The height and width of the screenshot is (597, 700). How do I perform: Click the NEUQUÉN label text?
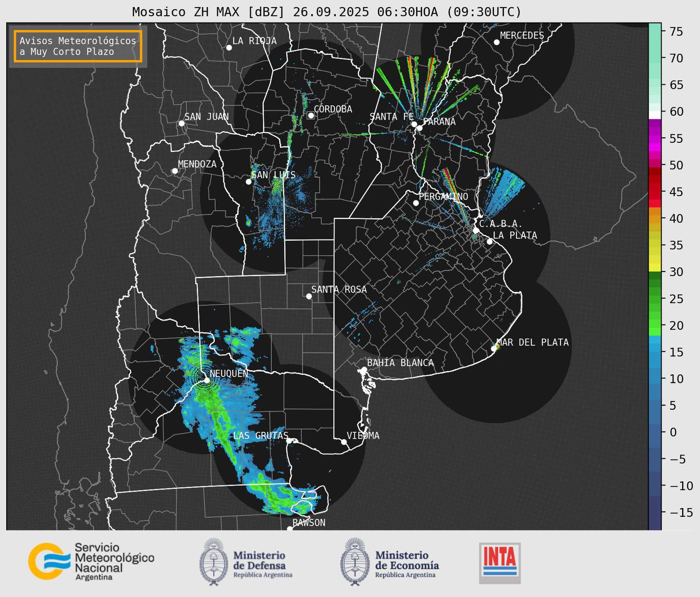(x=229, y=374)
